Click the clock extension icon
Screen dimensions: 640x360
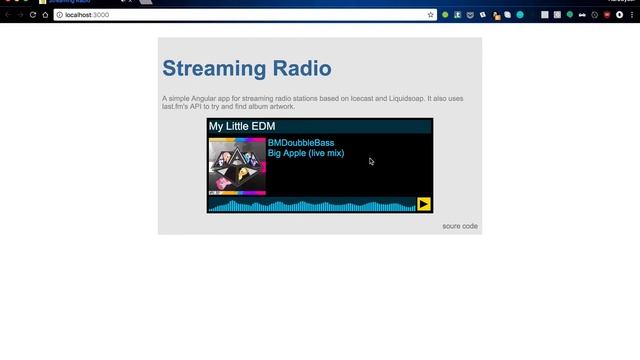(x=595, y=15)
